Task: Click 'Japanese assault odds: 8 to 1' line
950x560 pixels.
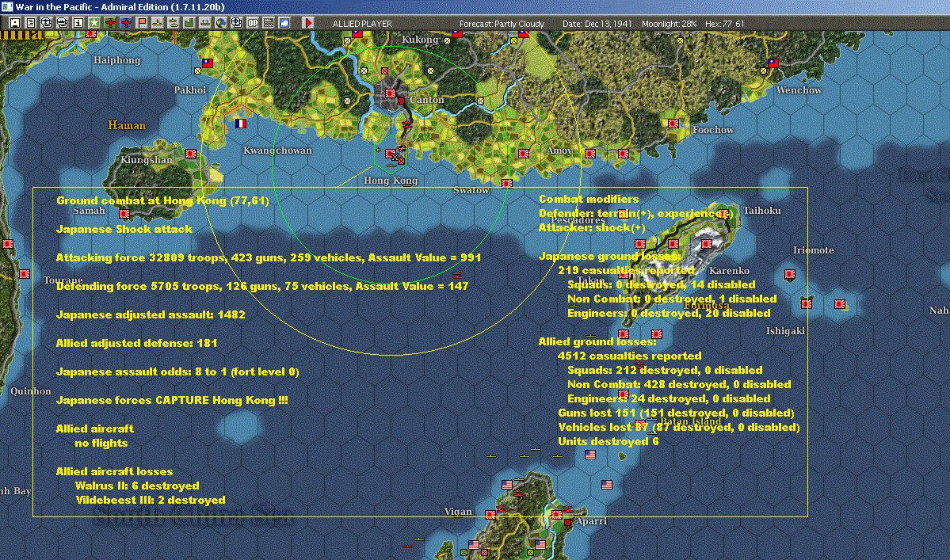Action: [177, 371]
